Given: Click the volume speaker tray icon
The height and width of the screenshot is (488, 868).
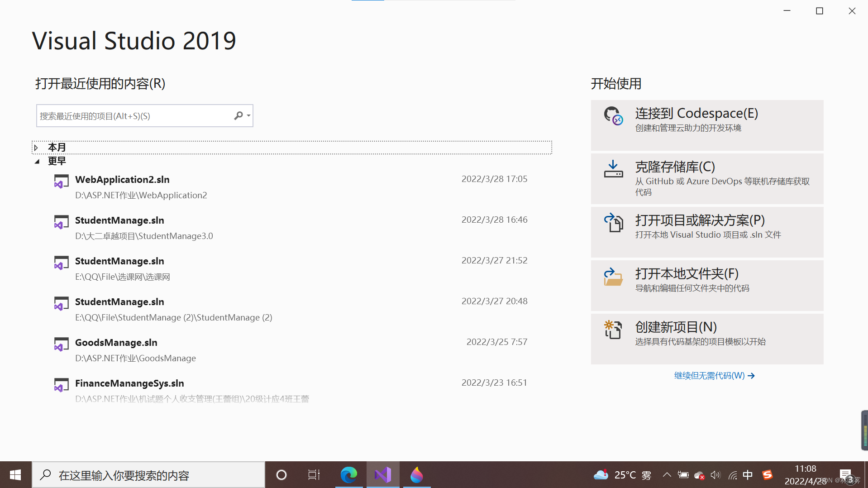Looking at the screenshot, I should click(x=715, y=475).
